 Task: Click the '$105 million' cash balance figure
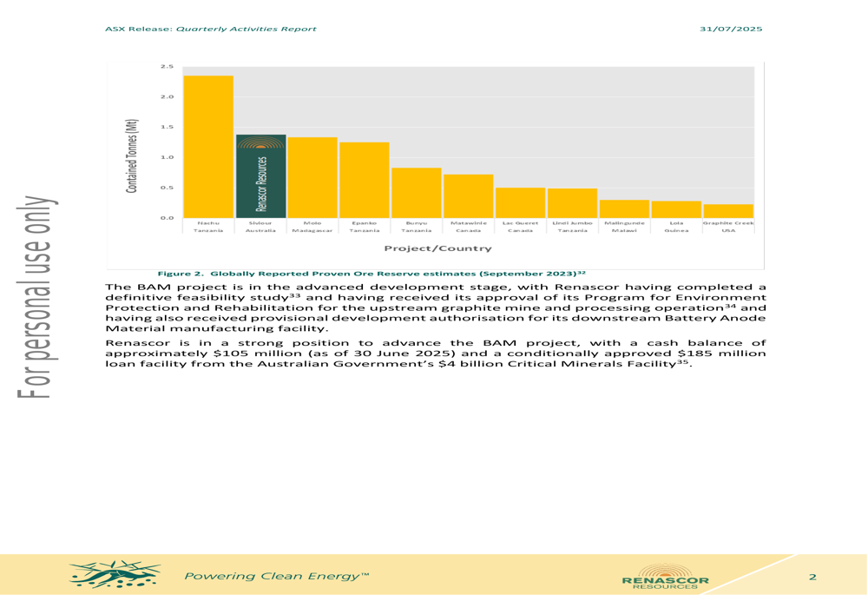pos(258,354)
